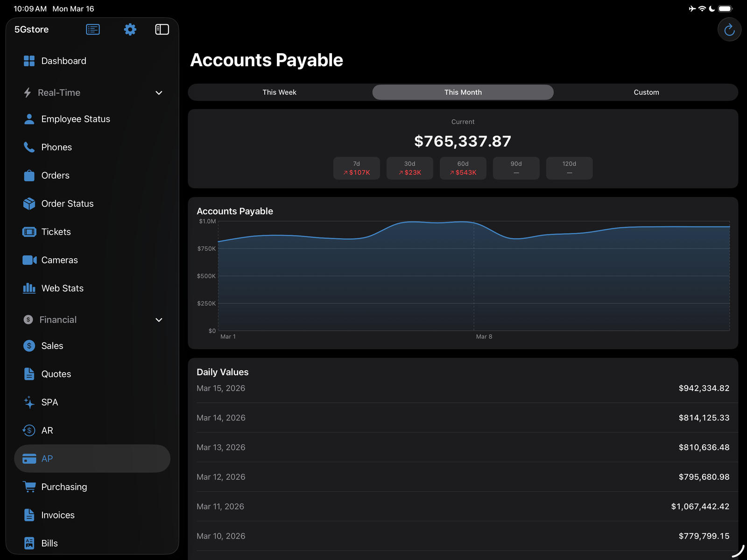Select the Phones icon in sidebar
This screenshot has height=560, width=747.
[29, 147]
